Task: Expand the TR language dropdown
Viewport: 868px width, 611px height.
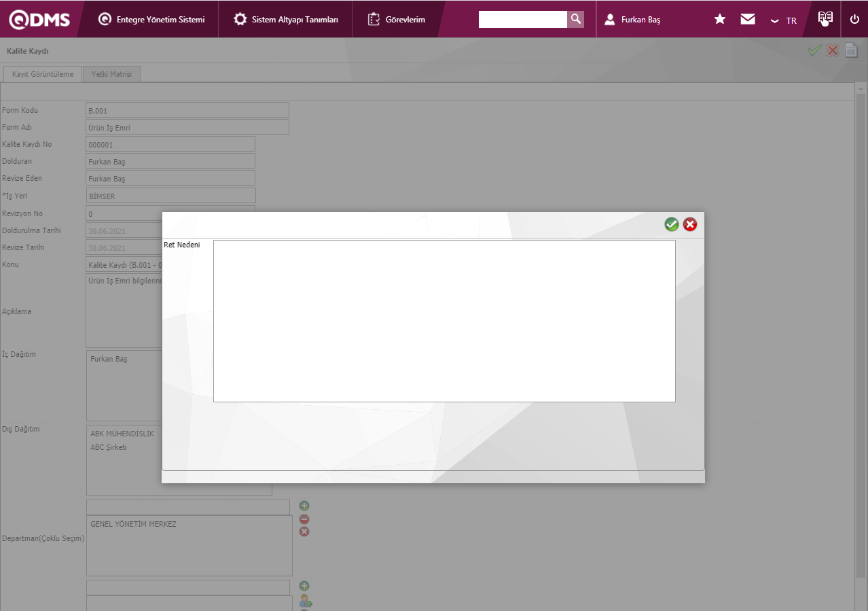Action: pos(783,20)
